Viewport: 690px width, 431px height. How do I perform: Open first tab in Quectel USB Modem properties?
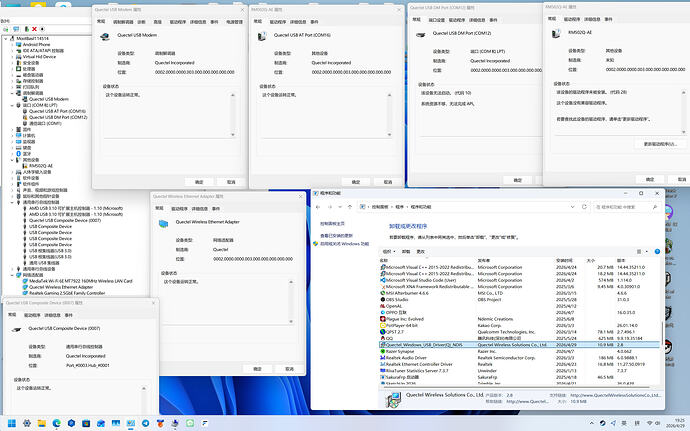[x=101, y=22]
